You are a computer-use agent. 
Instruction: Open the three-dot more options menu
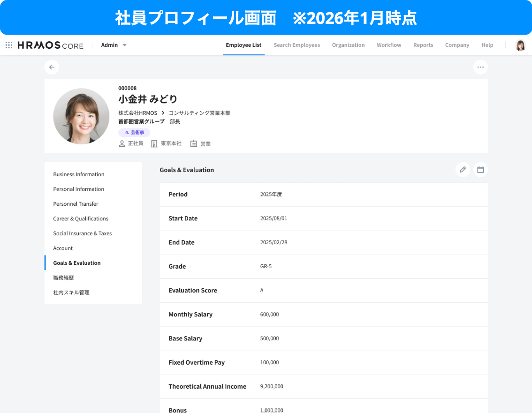coord(480,67)
